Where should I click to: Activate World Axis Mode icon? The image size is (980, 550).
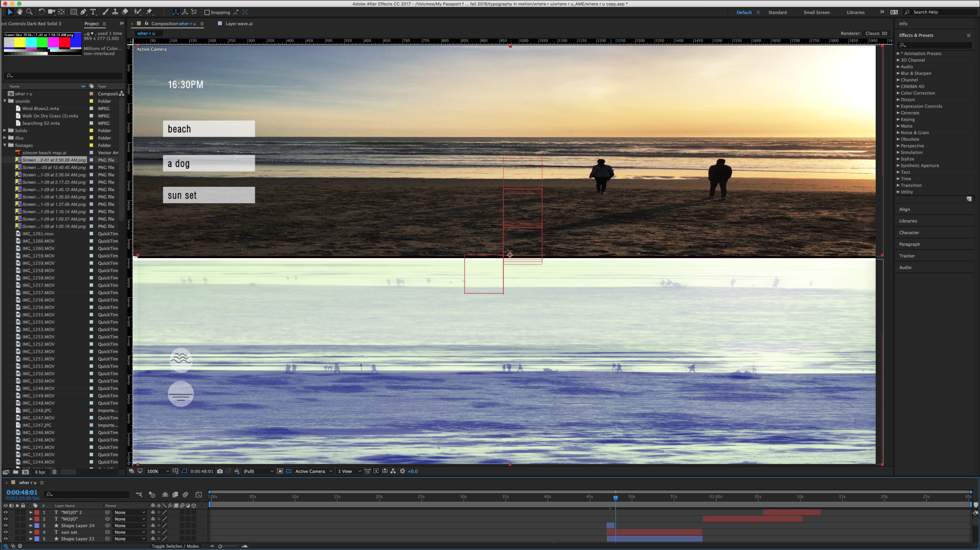(185, 12)
